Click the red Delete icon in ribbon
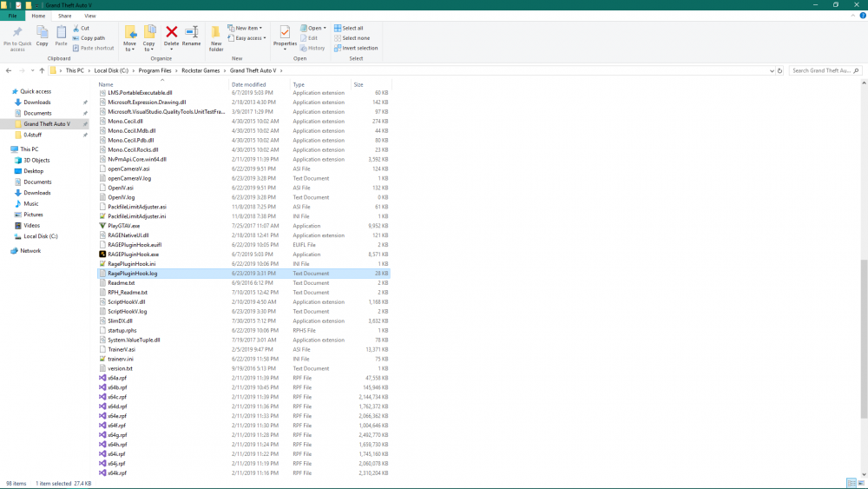868x489 pixels. [x=172, y=35]
